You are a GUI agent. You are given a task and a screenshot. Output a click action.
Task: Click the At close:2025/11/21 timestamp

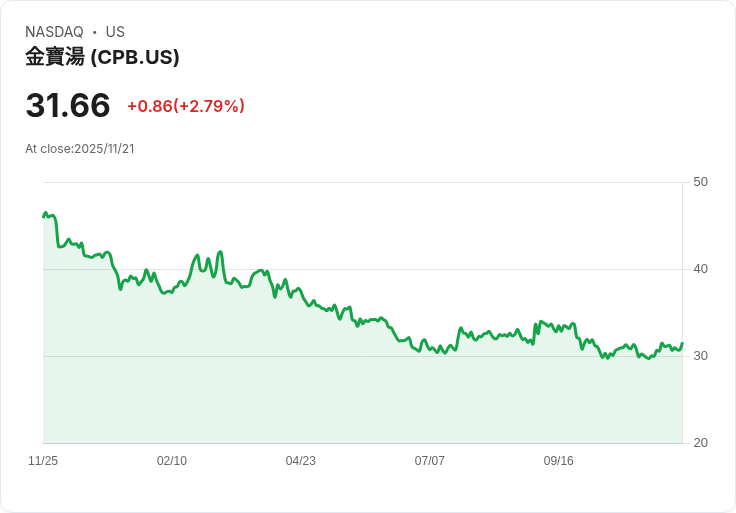(x=80, y=149)
